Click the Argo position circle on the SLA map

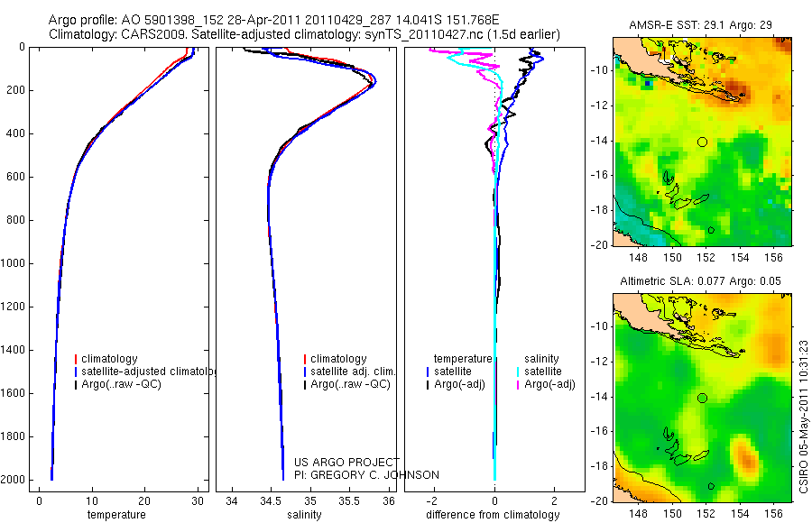point(702,399)
